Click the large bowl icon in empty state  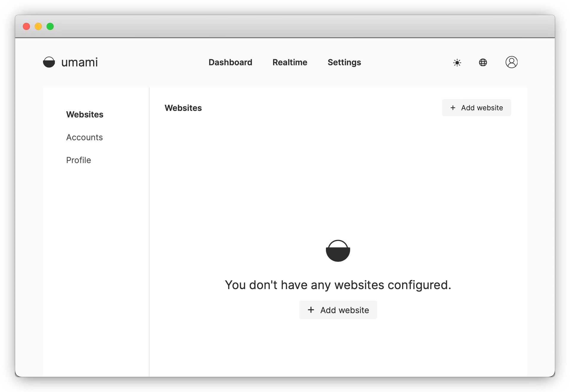(338, 251)
